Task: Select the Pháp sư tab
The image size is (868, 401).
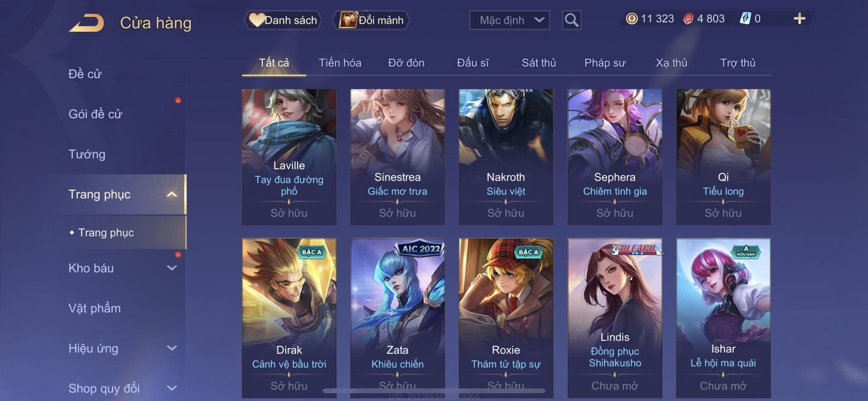Action: click(x=605, y=63)
